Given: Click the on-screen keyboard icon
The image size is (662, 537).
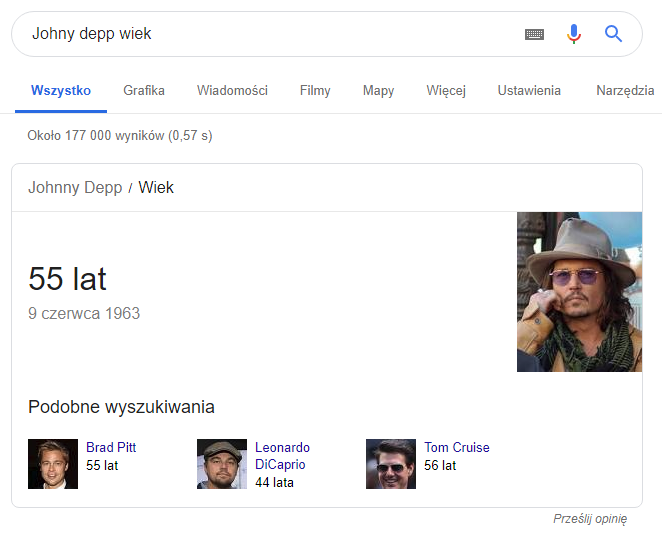Looking at the screenshot, I should (534, 34).
